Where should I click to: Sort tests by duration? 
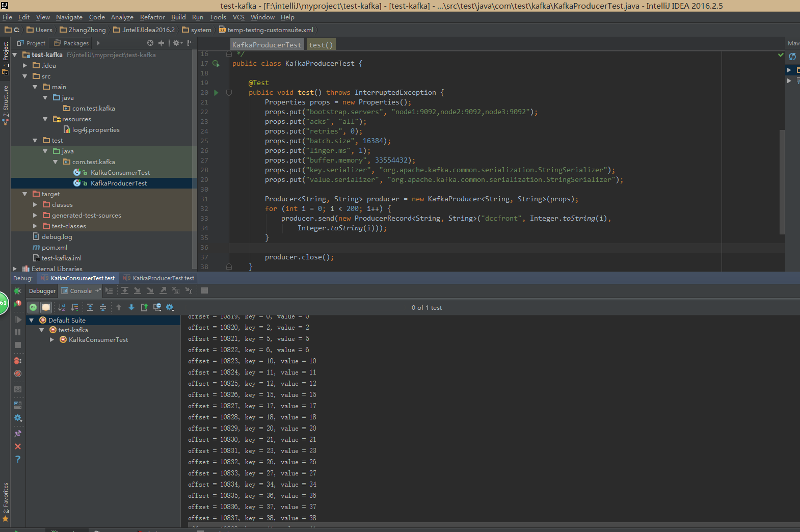pos(75,307)
